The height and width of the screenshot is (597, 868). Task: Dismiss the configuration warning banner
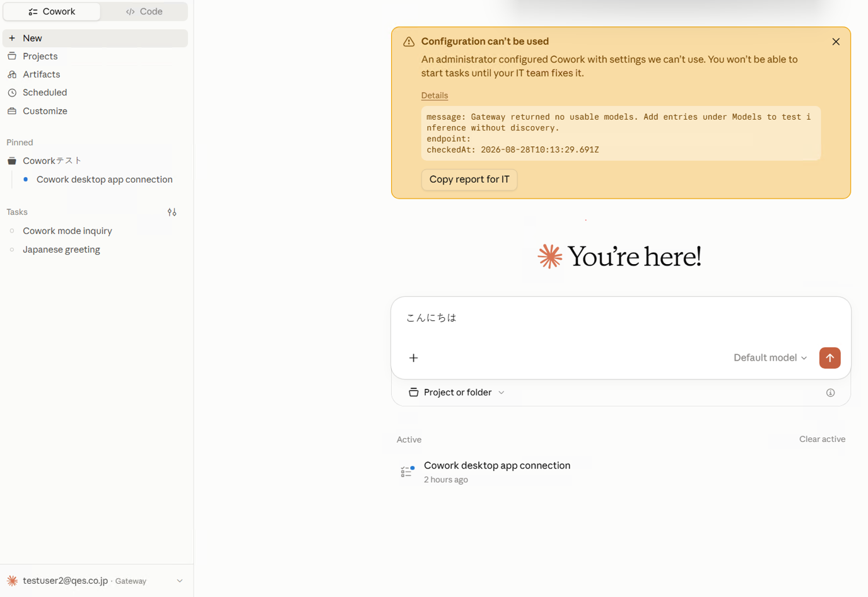point(836,42)
